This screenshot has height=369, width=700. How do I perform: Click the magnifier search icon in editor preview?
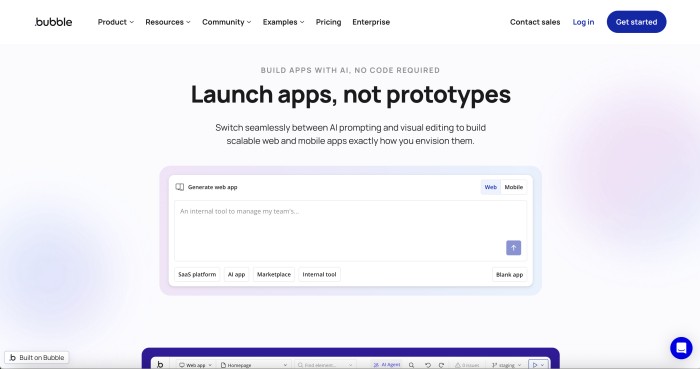pyautogui.click(x=412, y=365)
